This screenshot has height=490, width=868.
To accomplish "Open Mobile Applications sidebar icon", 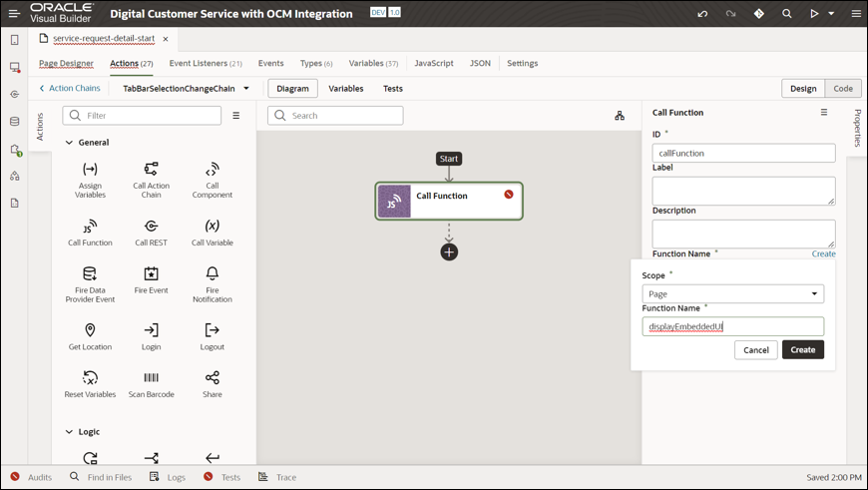I will click(15, 40).
